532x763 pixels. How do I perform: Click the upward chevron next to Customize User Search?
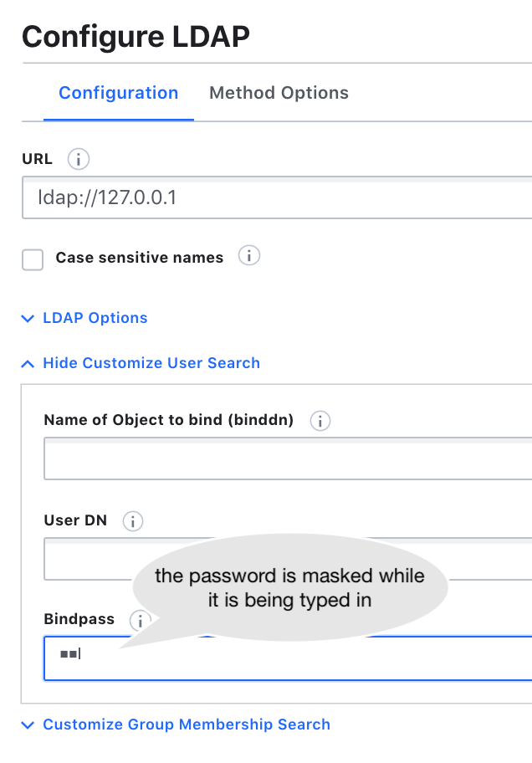point(27,363)
